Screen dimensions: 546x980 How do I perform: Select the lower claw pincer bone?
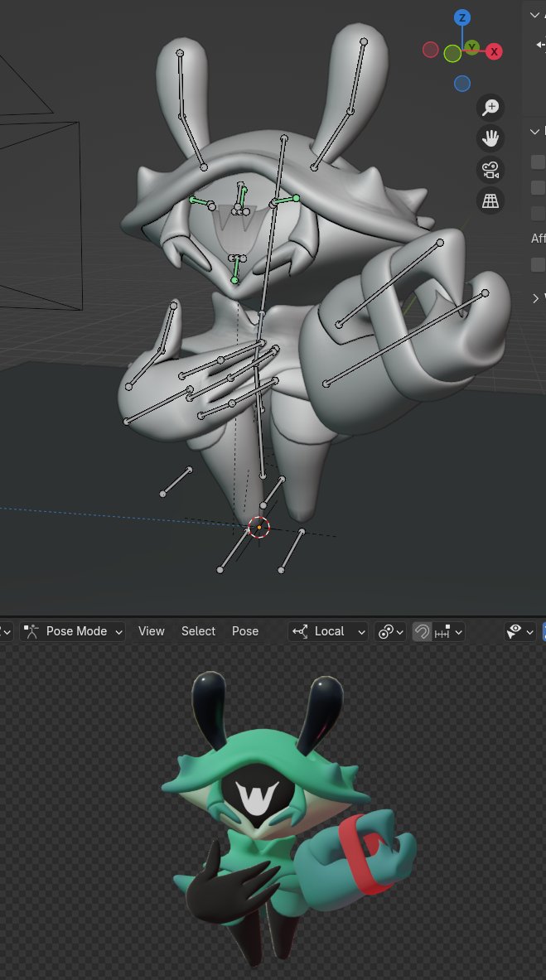coord(405,338)
